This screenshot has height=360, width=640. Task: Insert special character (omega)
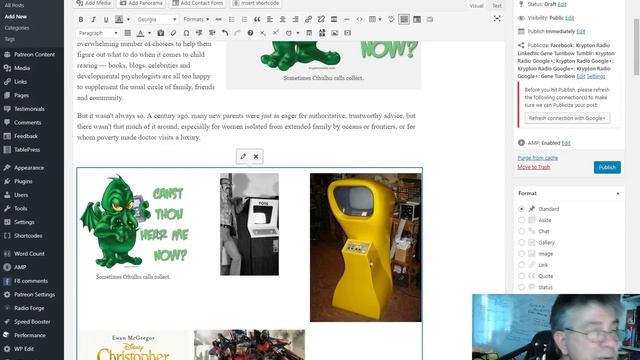tap(186, 33)
